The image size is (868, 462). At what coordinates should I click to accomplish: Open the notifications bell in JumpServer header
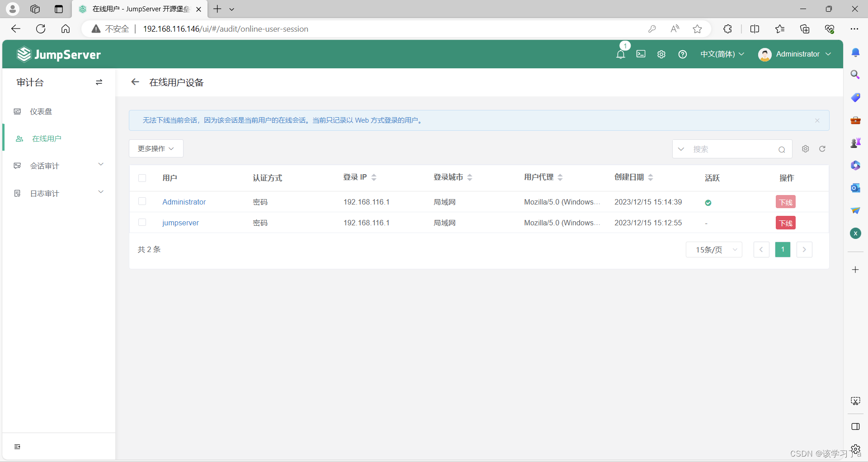point(621,54)
